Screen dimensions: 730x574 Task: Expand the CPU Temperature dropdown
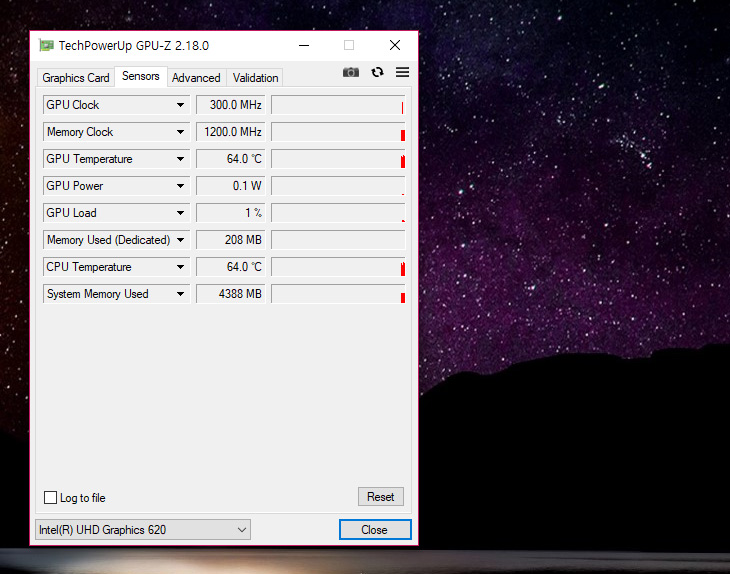(180, 267)
